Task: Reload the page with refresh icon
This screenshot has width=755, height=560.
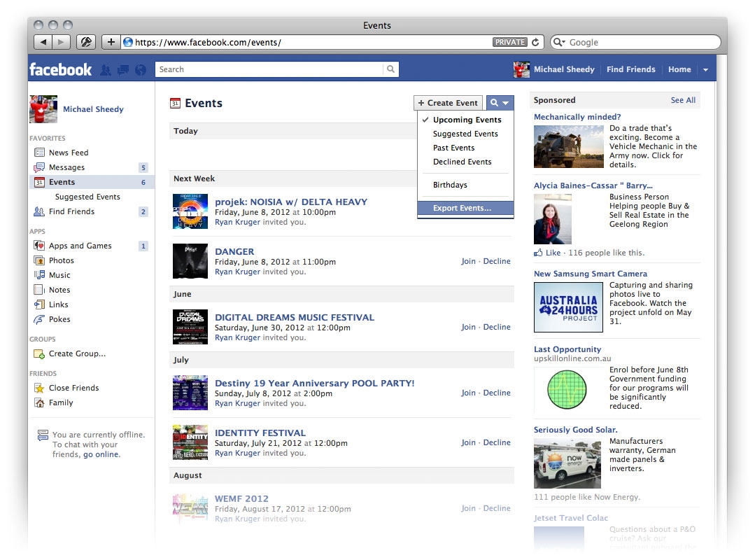Action: click(x=535, y=43)
